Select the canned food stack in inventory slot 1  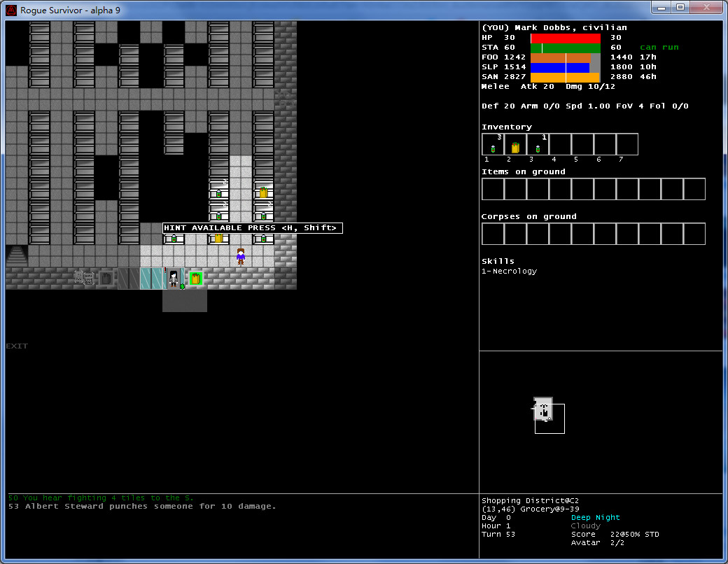click(x=493, y=144)
